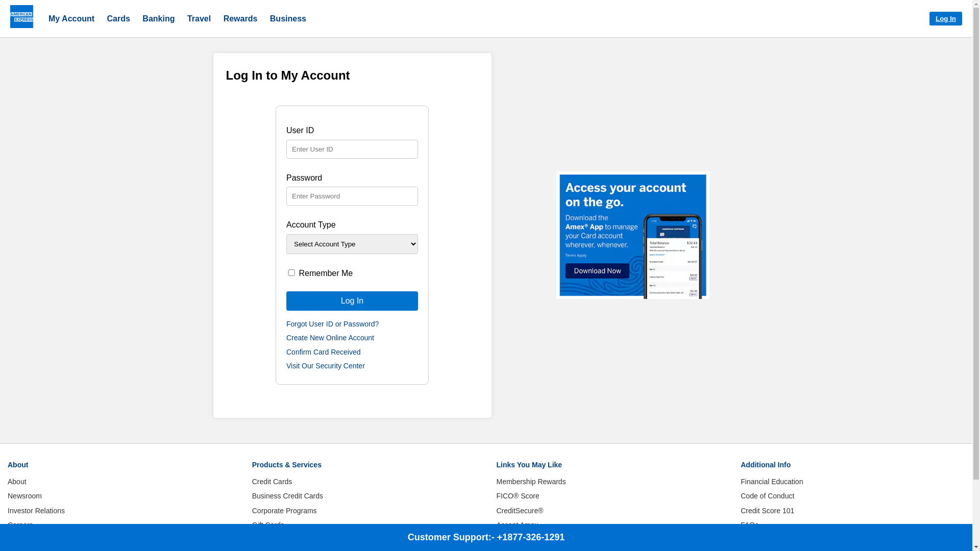Viewport: 980px width, 551px height.
Task: Click the Customer Support phone number
Action: 531,537
